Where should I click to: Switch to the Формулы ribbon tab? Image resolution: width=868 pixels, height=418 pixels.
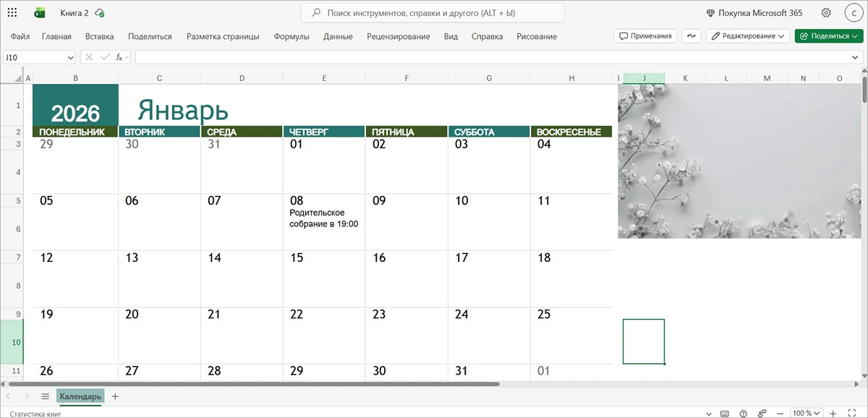(x=292, y=36)
